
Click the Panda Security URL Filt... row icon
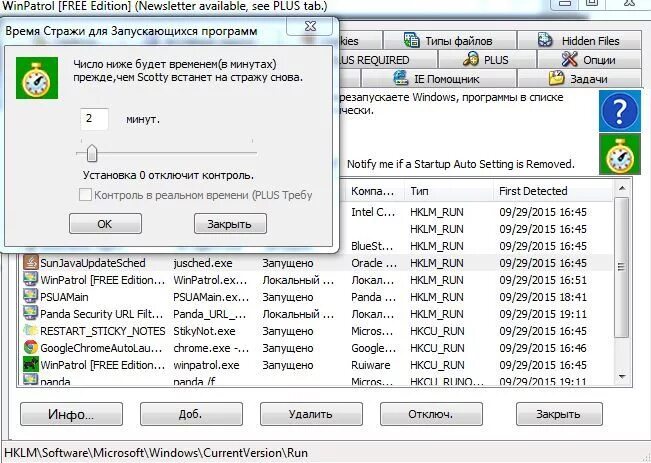[x=30, y=314]
